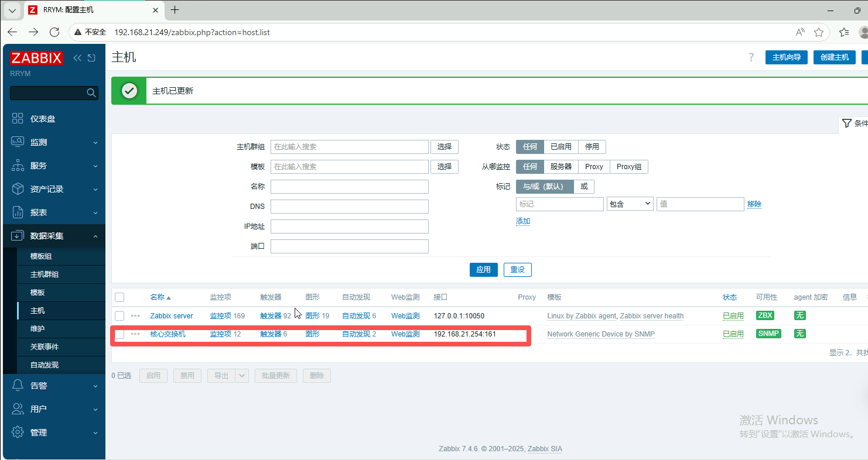
Task: Click the sidebar search magnifier icon
Action: 91,92
